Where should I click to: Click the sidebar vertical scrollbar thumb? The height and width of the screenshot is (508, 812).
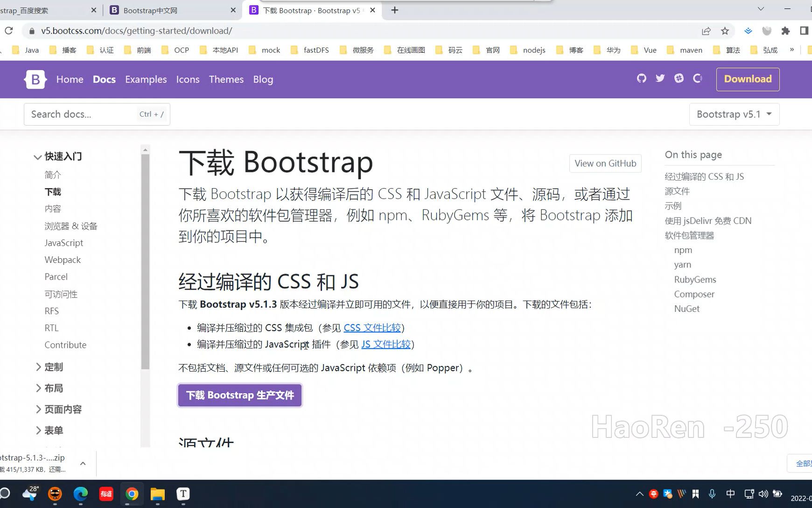coord(145,261)
